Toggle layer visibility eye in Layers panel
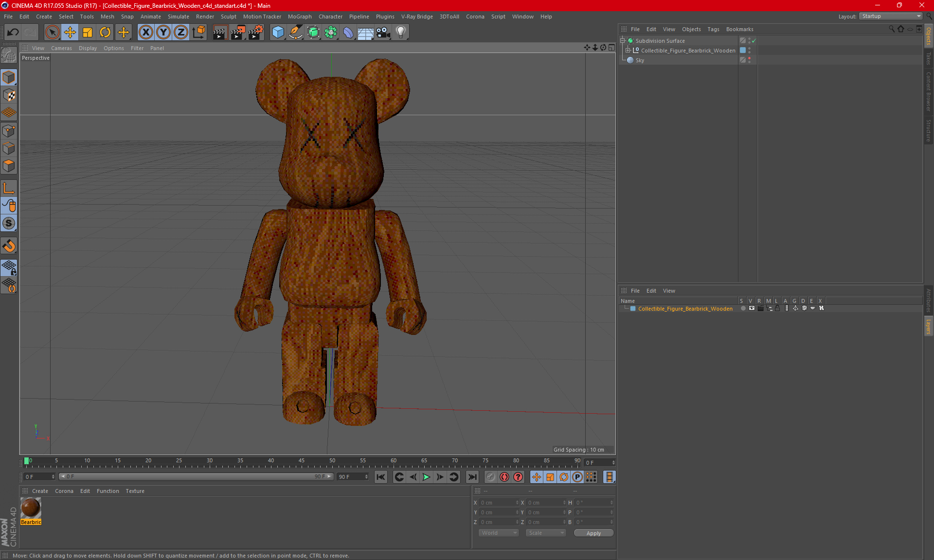 752,308
